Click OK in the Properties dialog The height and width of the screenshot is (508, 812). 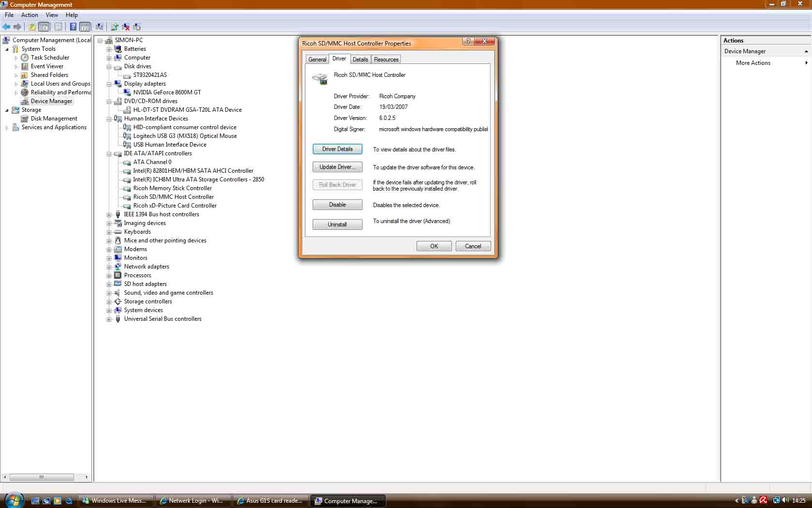point(434,246)
